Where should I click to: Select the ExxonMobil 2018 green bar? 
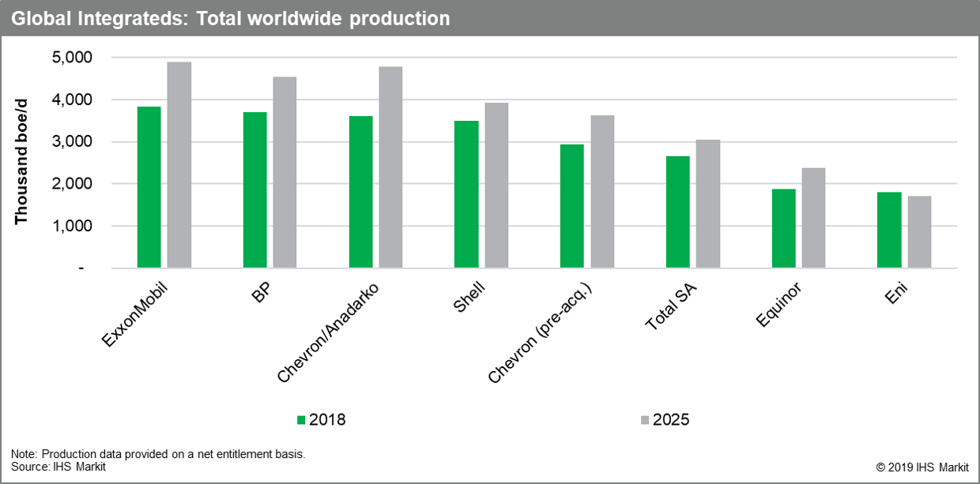click(149, 187)
